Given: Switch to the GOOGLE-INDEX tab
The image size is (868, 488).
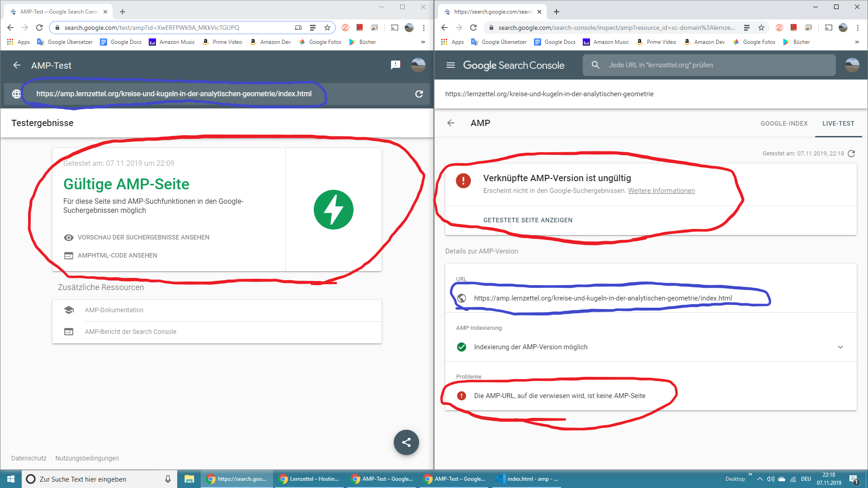Looking at the screenshot, I should (x=784, y=123).
